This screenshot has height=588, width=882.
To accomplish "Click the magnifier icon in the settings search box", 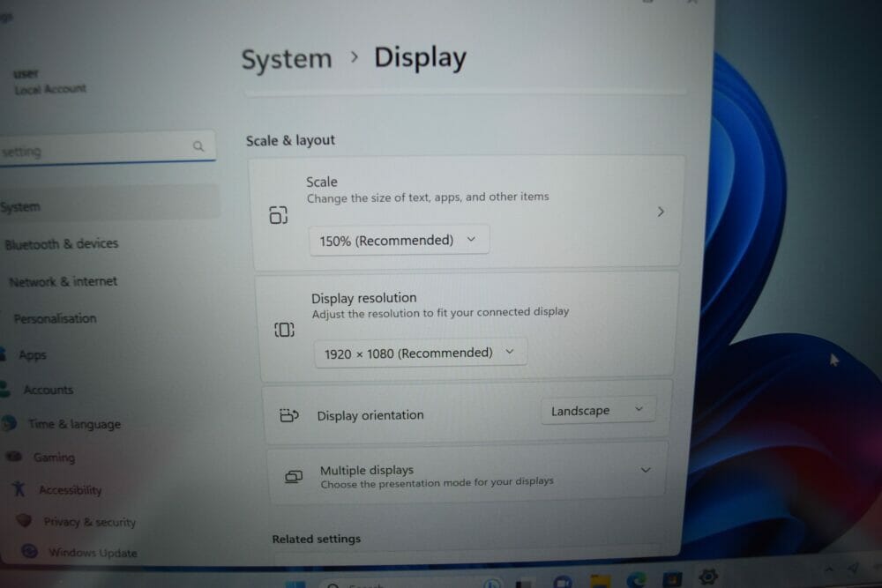I will (x=198, y=146).
